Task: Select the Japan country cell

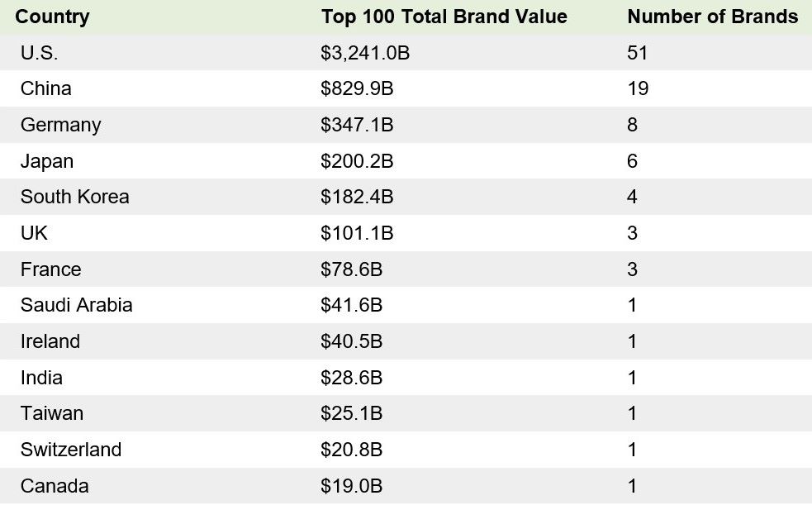Action: (x=46, y=161)
